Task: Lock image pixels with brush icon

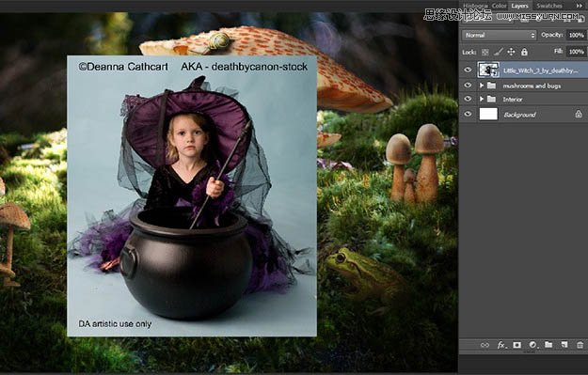Action: point(498,52)
